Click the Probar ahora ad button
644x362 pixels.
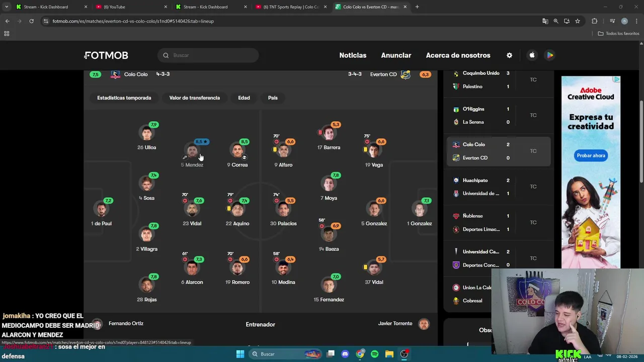tap(591, 156)
